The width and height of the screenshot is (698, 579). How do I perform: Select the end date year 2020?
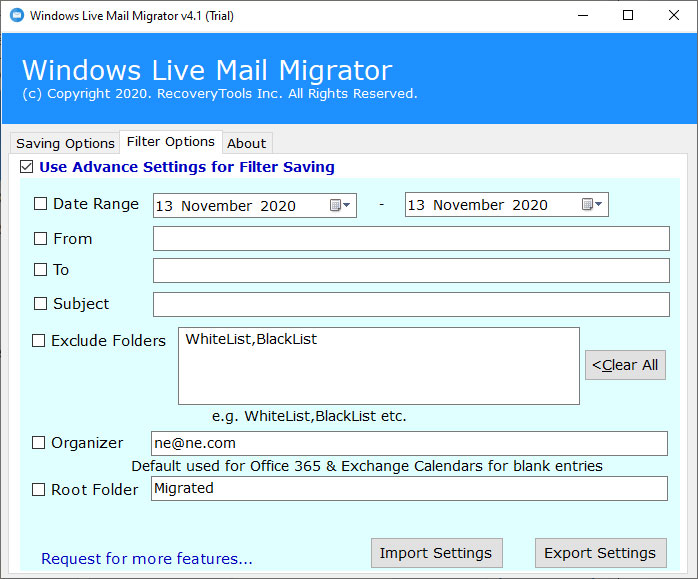[x=530, y=205]
